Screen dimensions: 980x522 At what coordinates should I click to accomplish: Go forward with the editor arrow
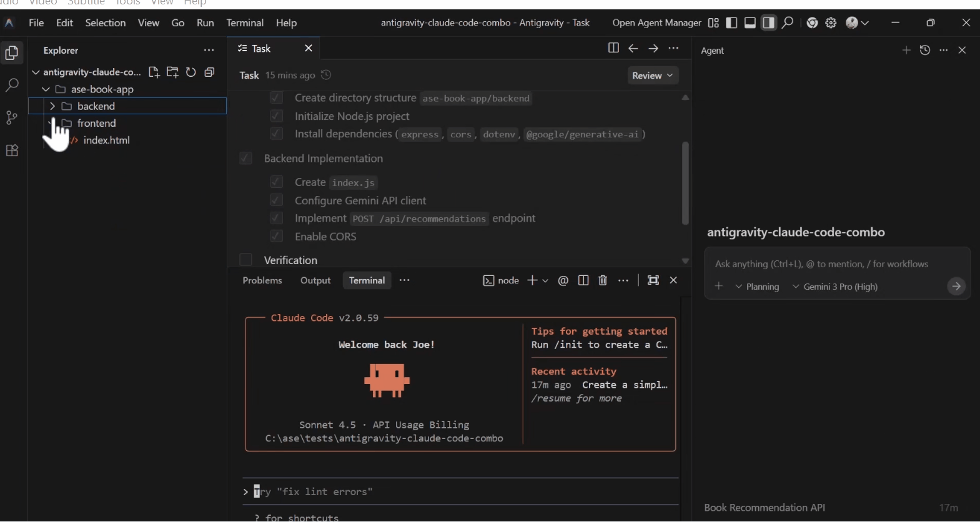653,48
